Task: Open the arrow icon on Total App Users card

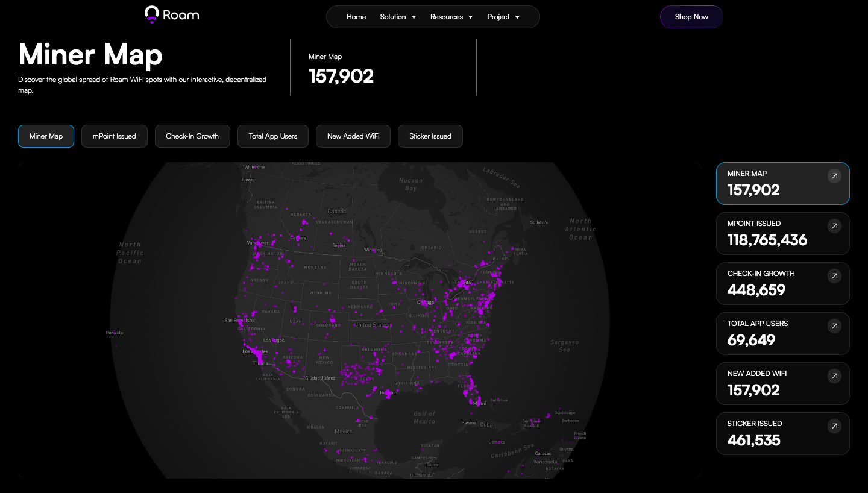Action: click(x=834, y=326)
